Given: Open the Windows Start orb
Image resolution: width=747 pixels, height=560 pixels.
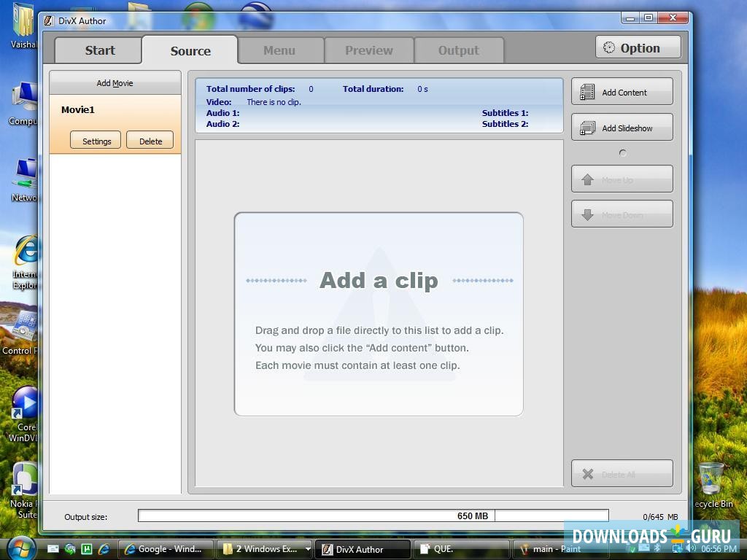Looking at the screenshot, I should 20,549.
